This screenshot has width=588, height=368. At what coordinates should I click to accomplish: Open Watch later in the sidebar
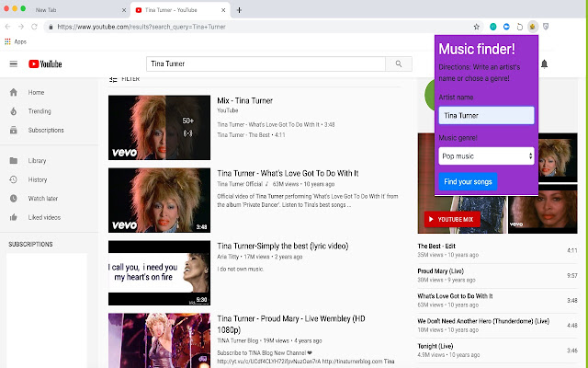point(43,199)
